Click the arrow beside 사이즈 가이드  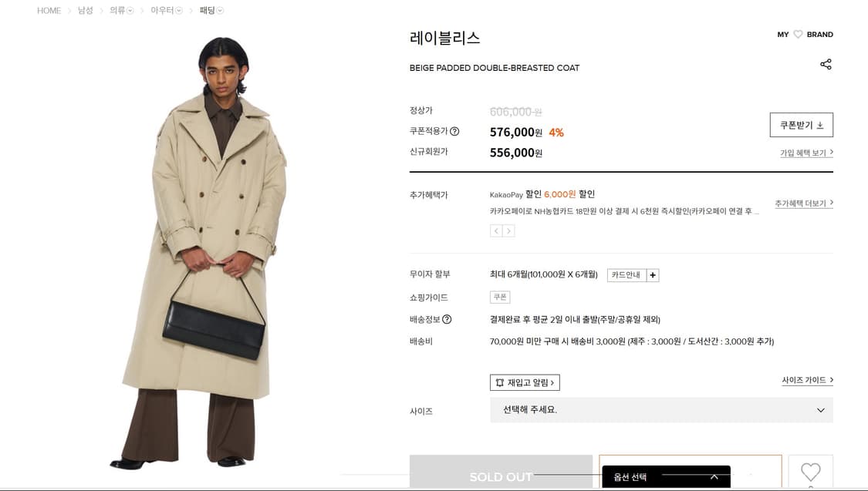[x=830, y=379]
